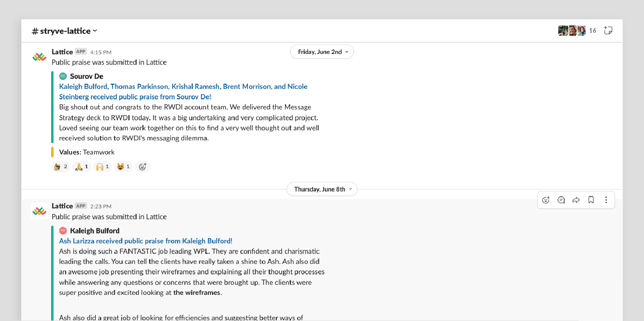Open Lattice sender name on the 4:15 PM message
This screenshot has height=321, width=644.
point(62,52)
